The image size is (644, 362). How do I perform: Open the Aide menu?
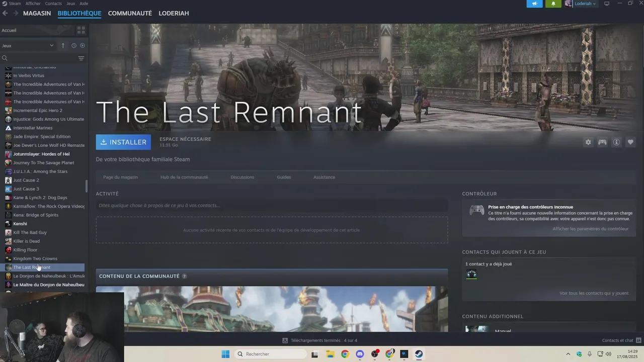point(84,4)
